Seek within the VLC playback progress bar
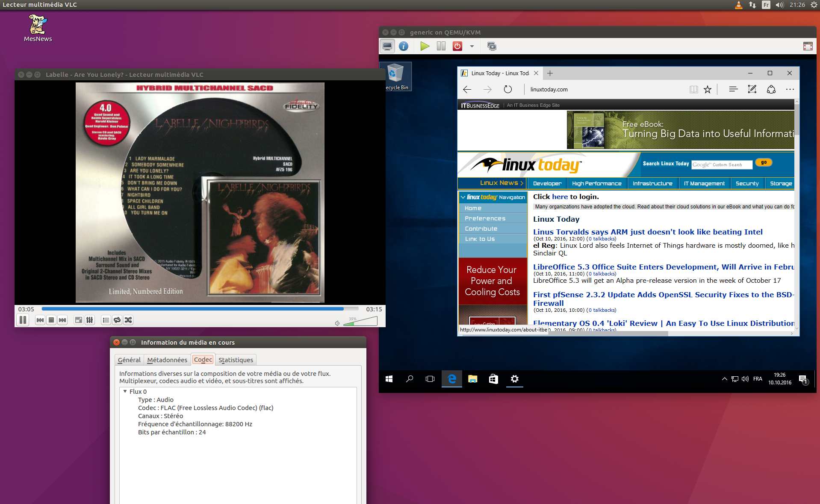This screenshot has width=820, height=504. tap(200, 309)
